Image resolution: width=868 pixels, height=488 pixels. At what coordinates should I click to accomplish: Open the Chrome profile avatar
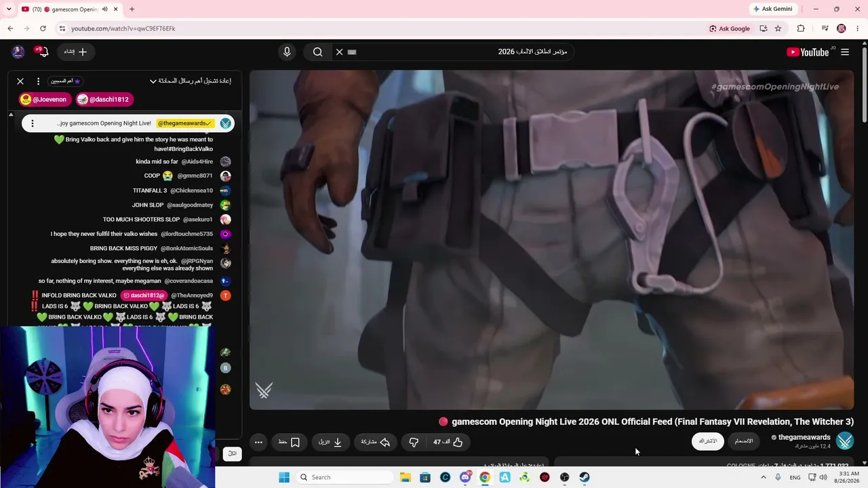click(x=842, y=28)
